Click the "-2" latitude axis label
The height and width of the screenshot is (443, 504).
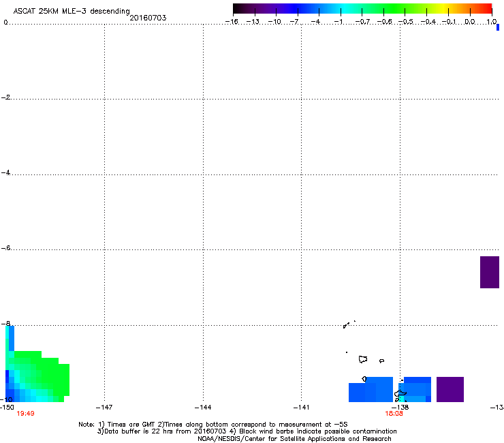pos(5,97)
